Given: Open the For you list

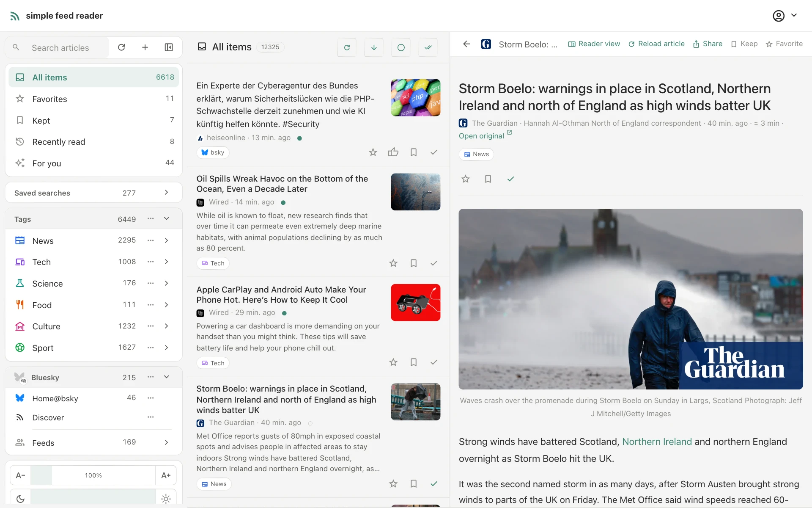Looking at the screenshot, I should point(93,163).
